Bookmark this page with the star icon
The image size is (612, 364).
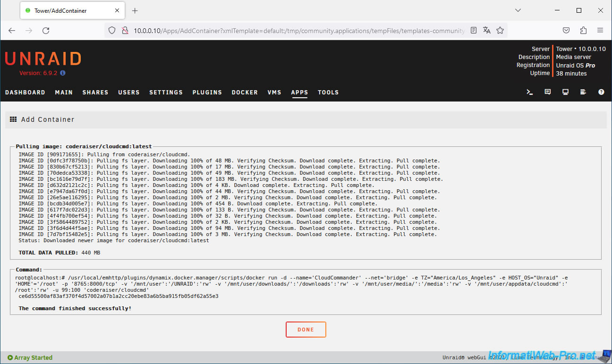500,30
